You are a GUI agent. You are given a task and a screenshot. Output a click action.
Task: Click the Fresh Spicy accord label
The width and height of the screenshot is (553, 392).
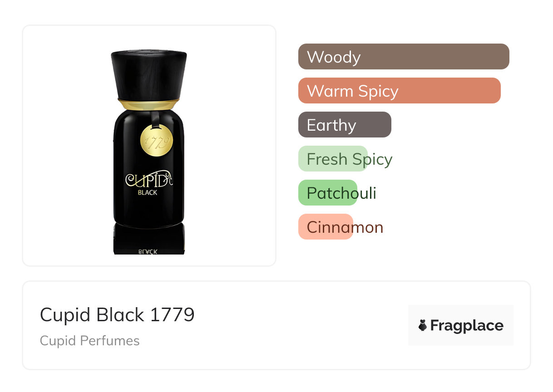pyautogui.click(x=349, y=159)
